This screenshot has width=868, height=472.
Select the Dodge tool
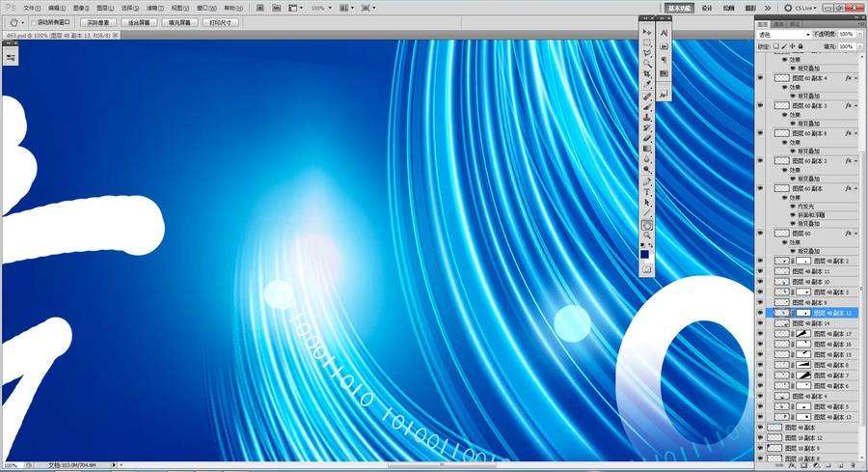point(646,170)
